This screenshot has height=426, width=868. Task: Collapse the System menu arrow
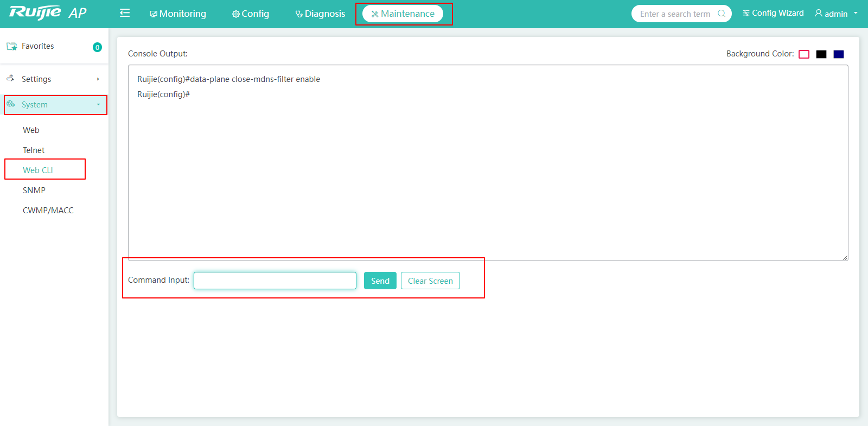(98, 105)
